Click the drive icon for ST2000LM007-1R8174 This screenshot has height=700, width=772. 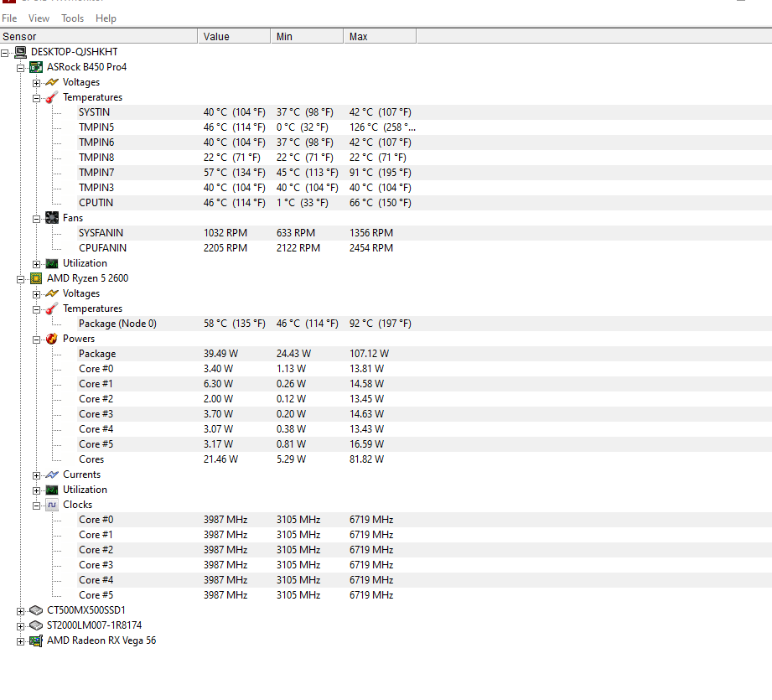[36, 625]
